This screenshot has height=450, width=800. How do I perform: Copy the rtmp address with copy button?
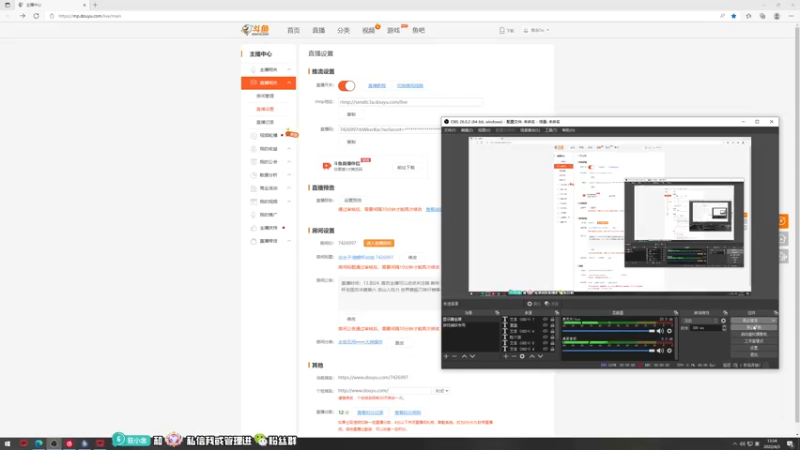[351, 114]
